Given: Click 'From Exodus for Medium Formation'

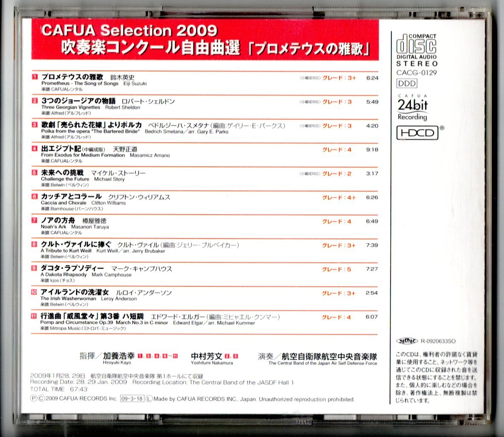Looking at the screenshot, I should [83, 155].
